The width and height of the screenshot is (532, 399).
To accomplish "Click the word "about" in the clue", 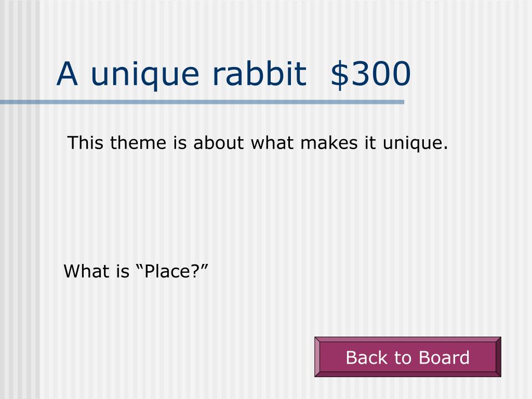I will [219, 142].
